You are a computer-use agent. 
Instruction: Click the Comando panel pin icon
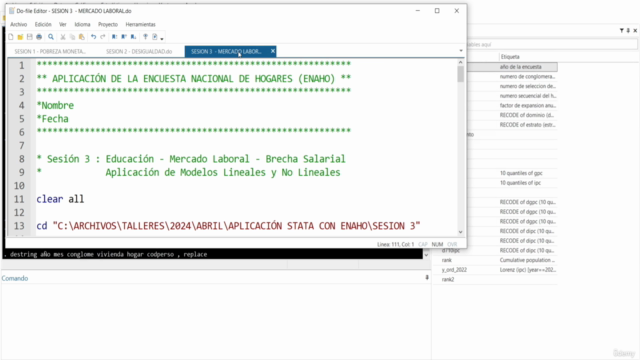427,278
